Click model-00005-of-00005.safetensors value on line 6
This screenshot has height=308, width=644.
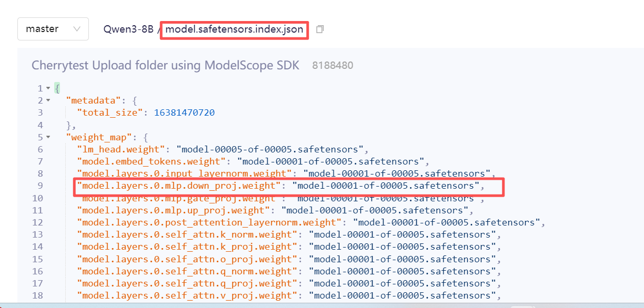tap(269, 149)
